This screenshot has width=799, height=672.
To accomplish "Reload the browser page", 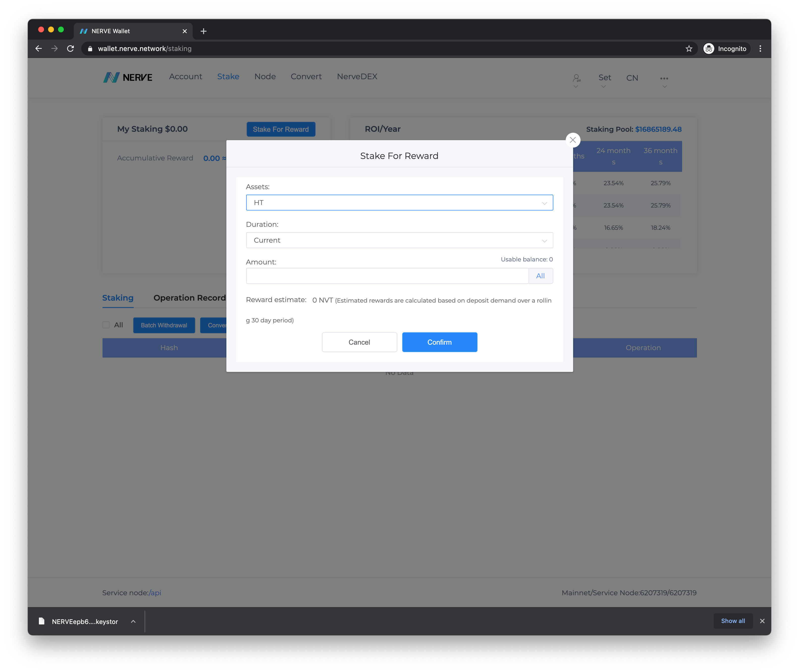I will pyautogui.click(x=71, y=48).
